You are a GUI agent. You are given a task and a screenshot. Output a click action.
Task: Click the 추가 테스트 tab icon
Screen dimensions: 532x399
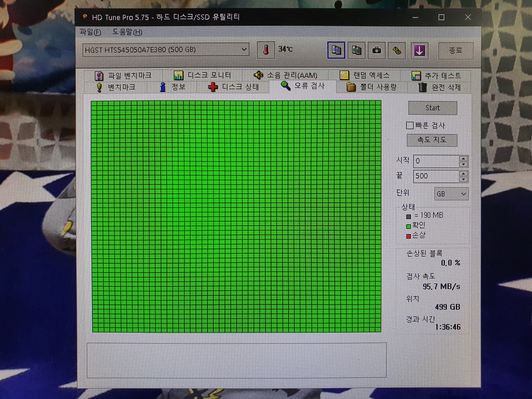[416, 76]
